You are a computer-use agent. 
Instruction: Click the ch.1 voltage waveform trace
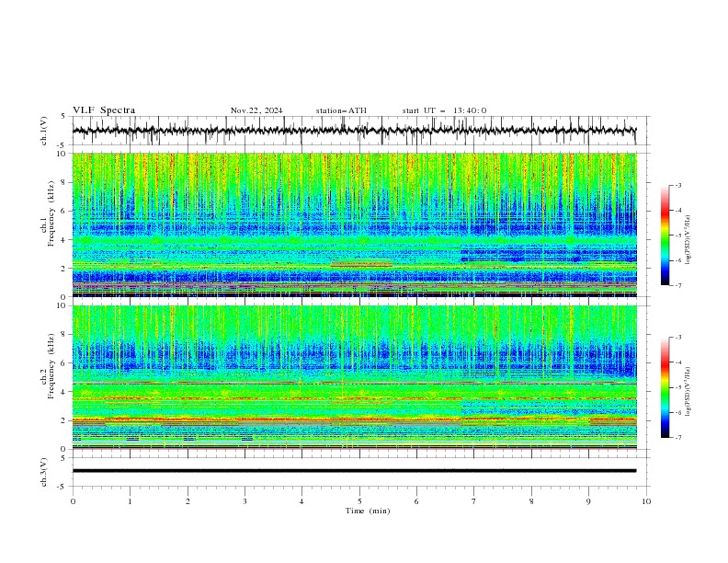tap(355, 130)
